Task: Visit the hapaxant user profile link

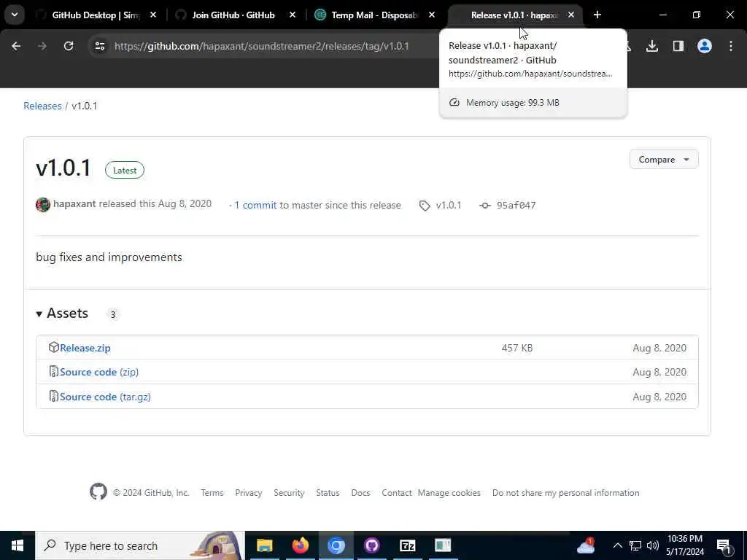Action: (74, 204)
